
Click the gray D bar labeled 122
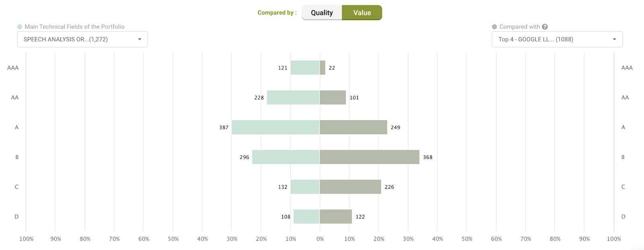(x=336, y=217)
